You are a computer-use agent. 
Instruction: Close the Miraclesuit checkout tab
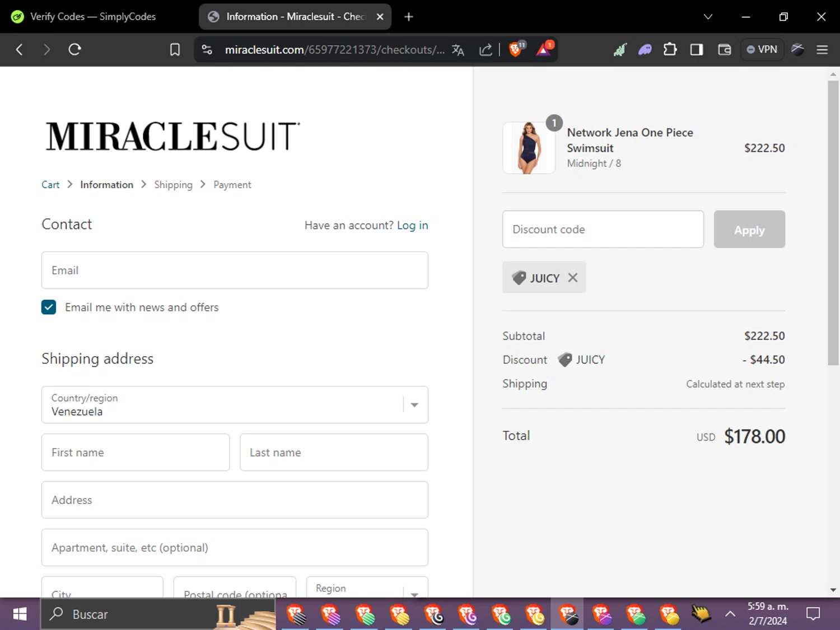(x=380, y=17)
